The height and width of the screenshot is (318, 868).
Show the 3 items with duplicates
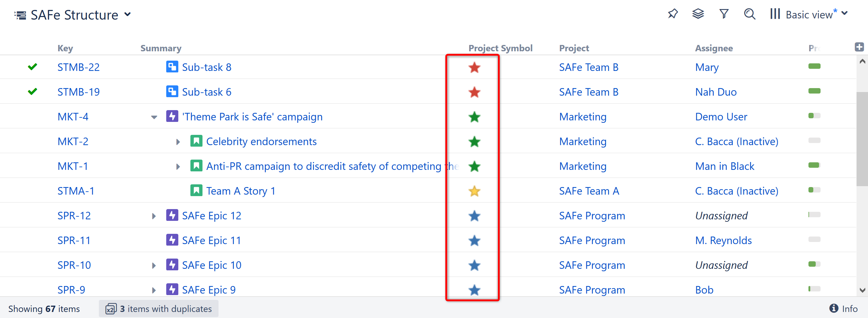point(158,309)
